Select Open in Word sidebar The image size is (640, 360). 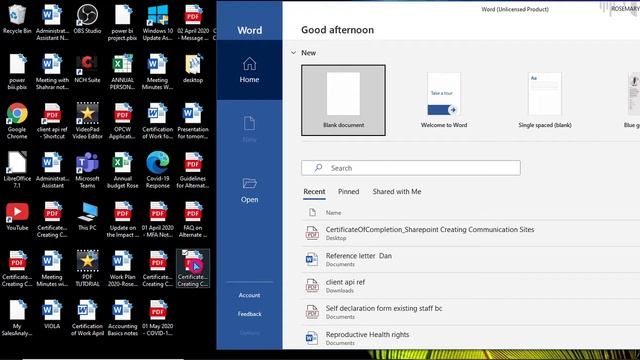coord(249,190)
